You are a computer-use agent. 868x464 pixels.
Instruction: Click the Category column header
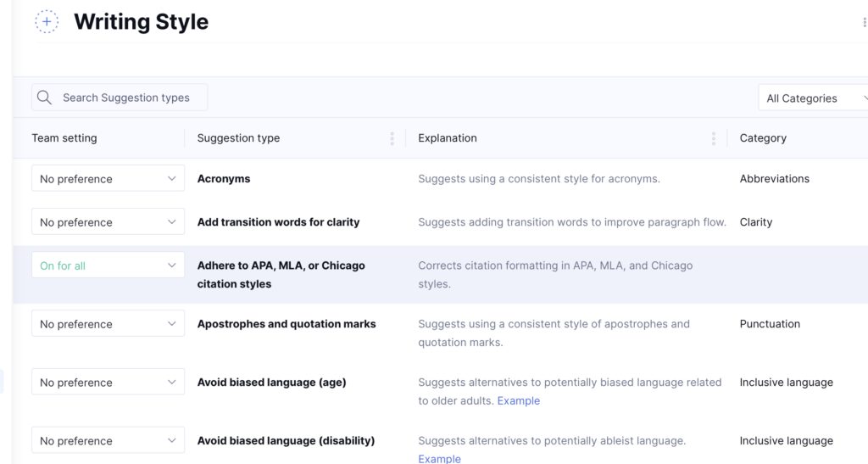(x=763, y=138)
